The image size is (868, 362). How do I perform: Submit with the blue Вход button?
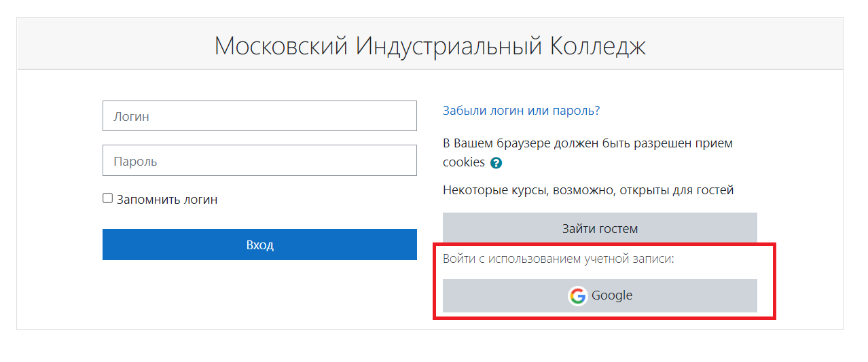(259, 245)
